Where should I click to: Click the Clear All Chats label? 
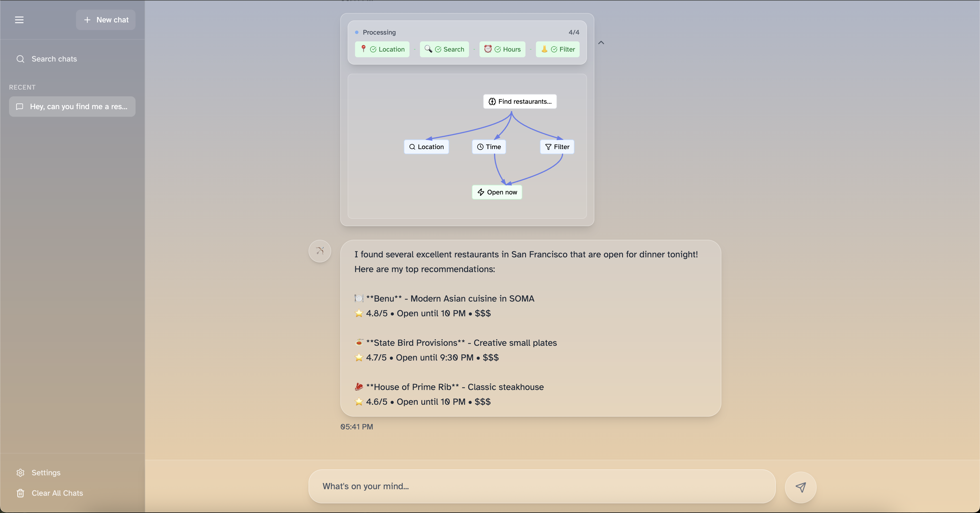[57, 493]
